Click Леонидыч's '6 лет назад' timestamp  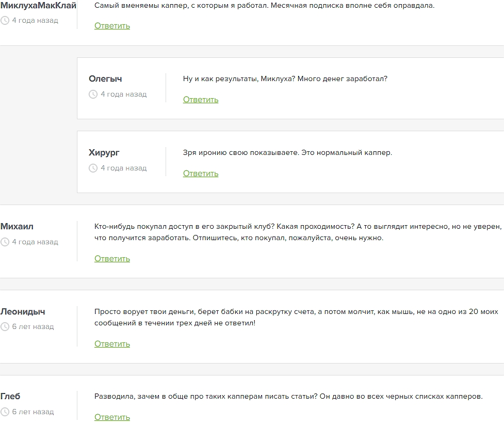click(33, 327)
